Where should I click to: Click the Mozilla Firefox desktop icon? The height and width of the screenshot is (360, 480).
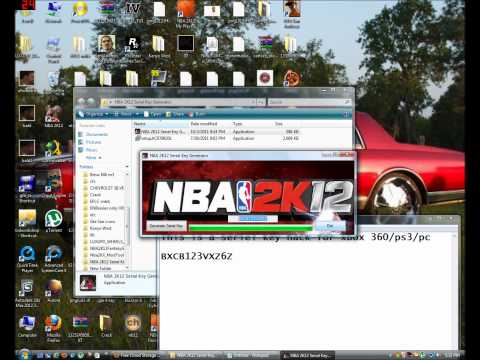tap(53, 327)
